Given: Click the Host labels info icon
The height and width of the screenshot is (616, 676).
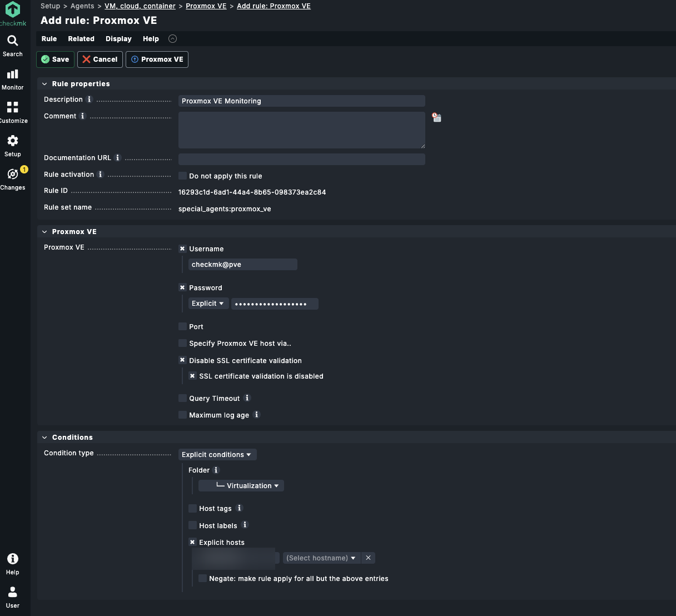Looking at the screenshot, I should (245, 525).
